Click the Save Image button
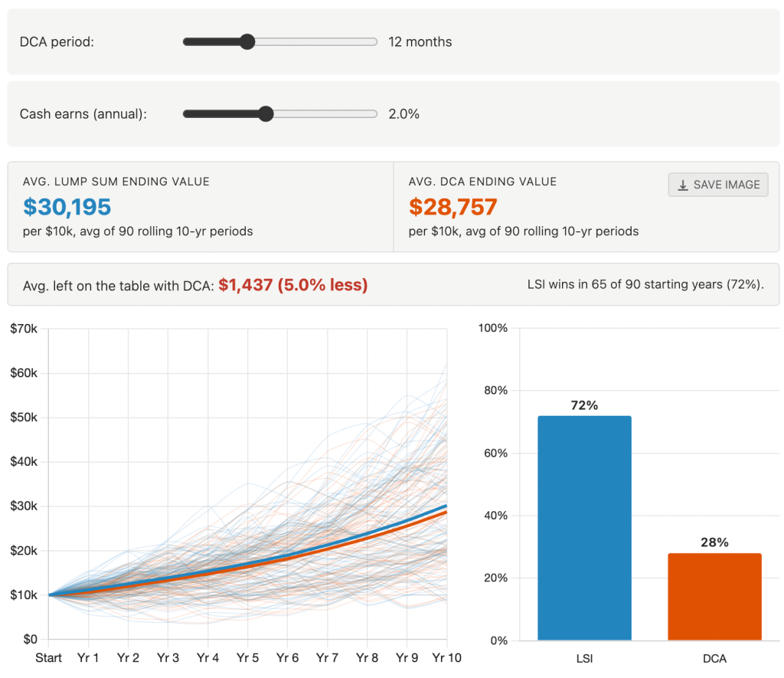 tap(717, 185)
